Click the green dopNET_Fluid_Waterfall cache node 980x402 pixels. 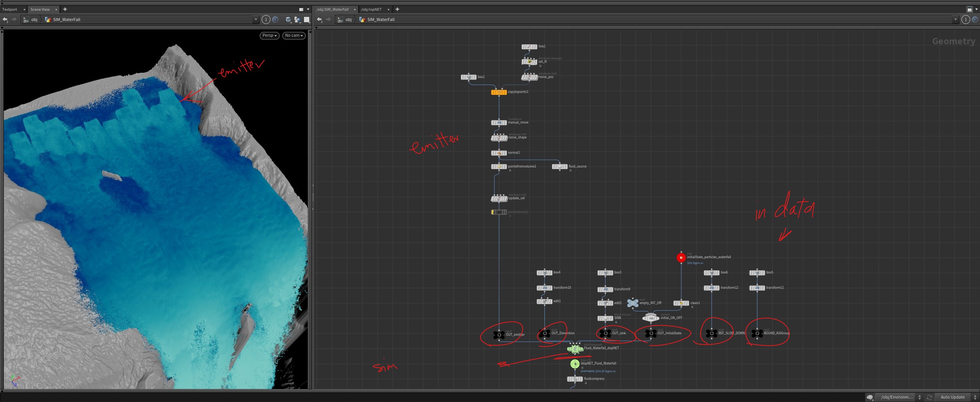coord(575,364)
